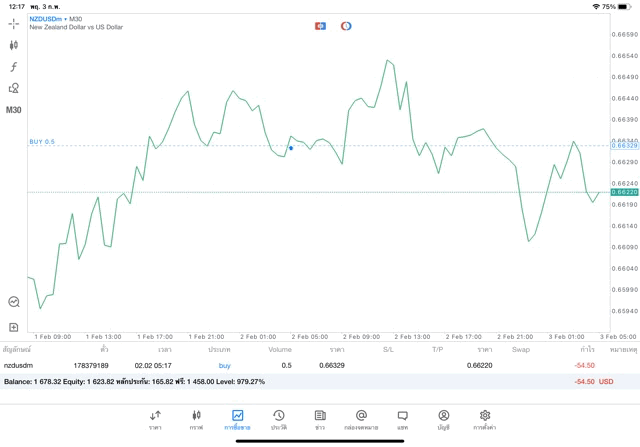Image resolution: width=640 pixels, height=447 pixels.
Task: Open chart type candlestick settings
Action: [14, 45]
